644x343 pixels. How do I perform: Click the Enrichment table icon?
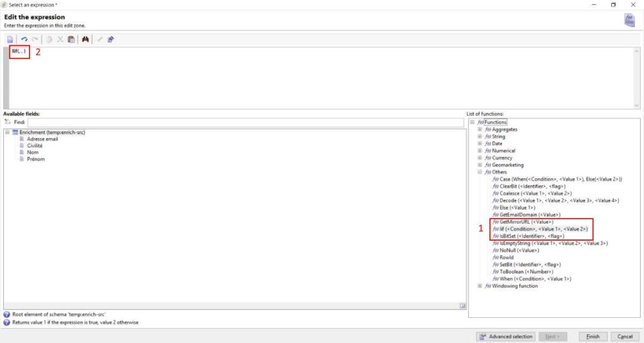tap(15, 132)
